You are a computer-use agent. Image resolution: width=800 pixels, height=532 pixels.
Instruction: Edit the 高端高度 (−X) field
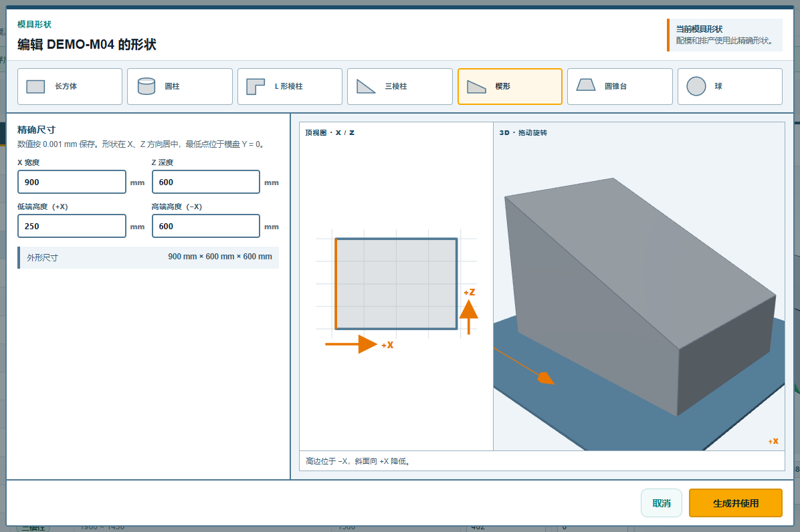[206, 226]
